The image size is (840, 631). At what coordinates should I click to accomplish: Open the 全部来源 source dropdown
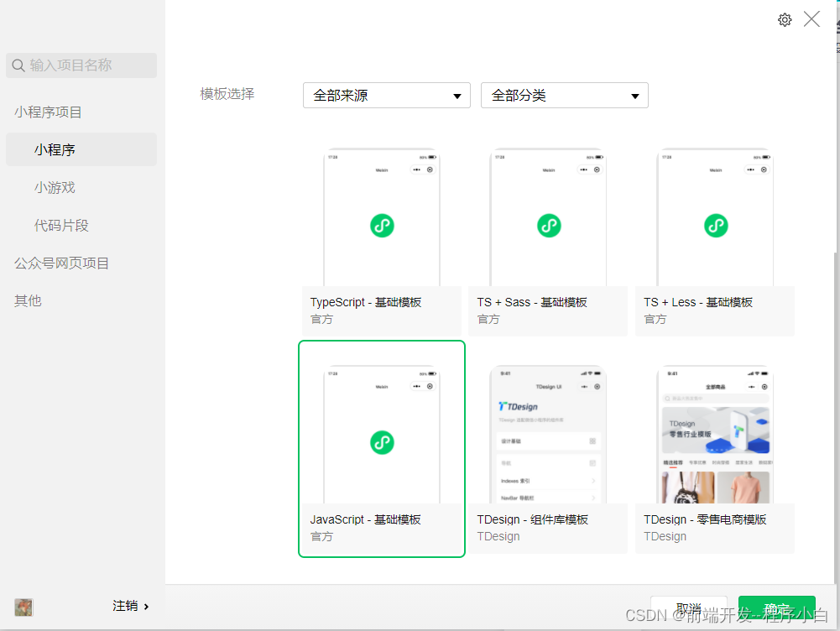pyautogui.click(x=387, y=96)
